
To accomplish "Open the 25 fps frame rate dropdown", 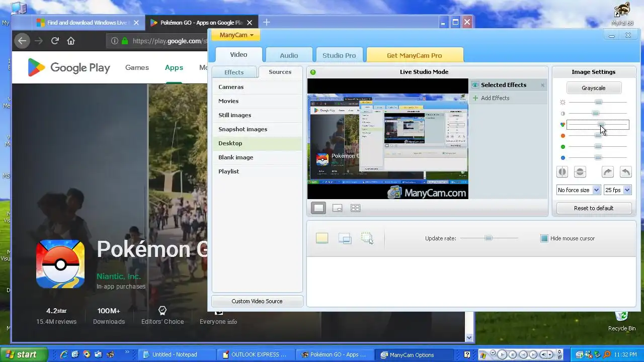I will pos(617,190).
